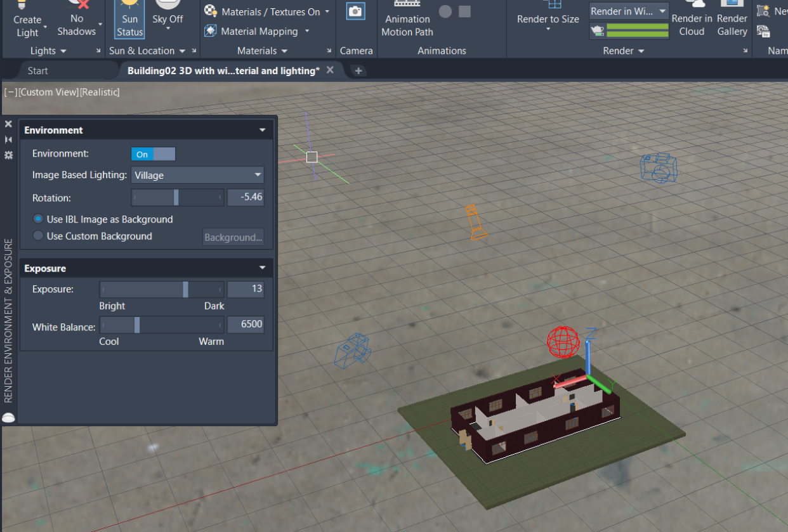788x532 pixels.
Task: Close the Render Environment palette
Action: coord(8,124)
